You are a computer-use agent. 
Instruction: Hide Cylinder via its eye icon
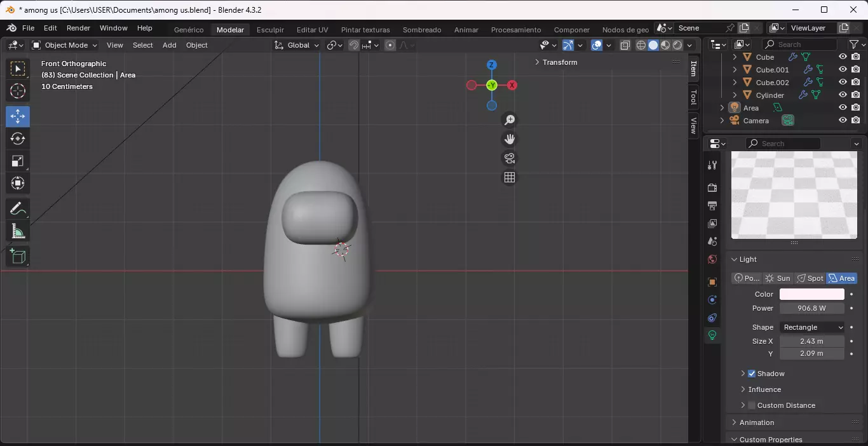click(x=843, y=95)
